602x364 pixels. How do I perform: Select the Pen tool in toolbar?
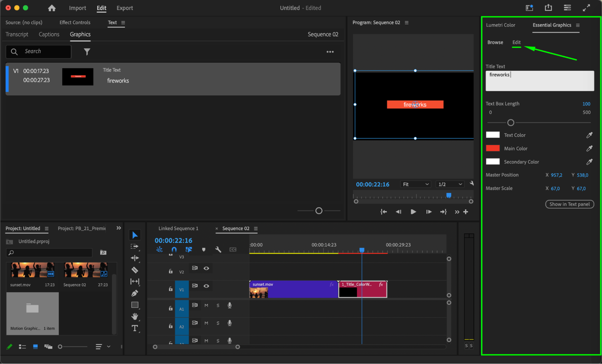(x=135, y=293)
